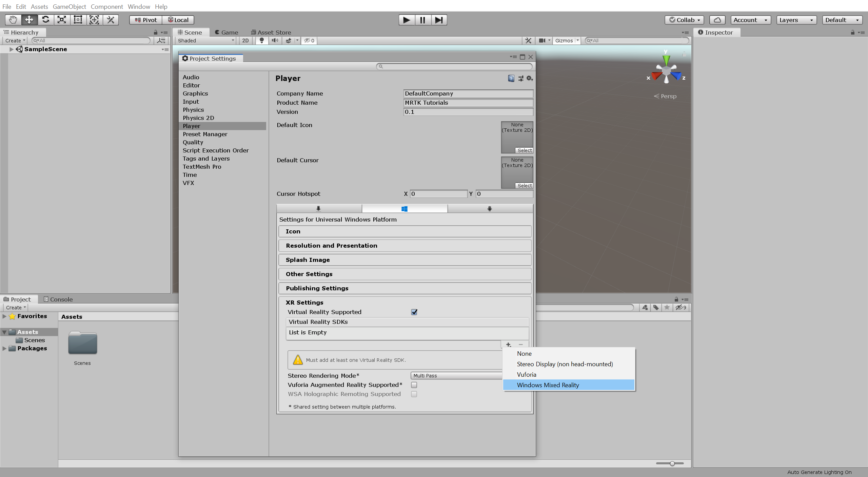Choose Windows Mixed Reality from SDK list
The width and height of the screenshot is (868, 477).
(569, 385)
